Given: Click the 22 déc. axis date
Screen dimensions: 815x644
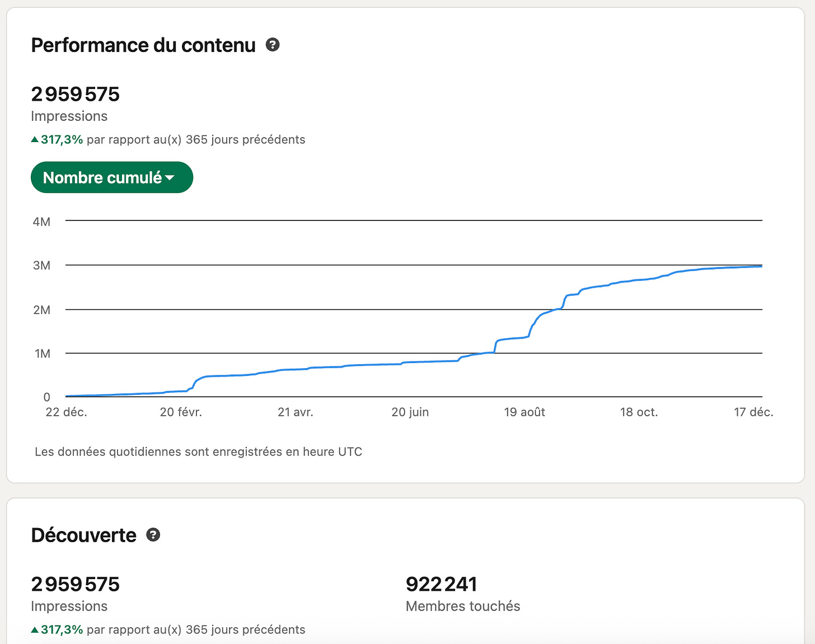Looking at the screenshot, I should pos(66,412).
